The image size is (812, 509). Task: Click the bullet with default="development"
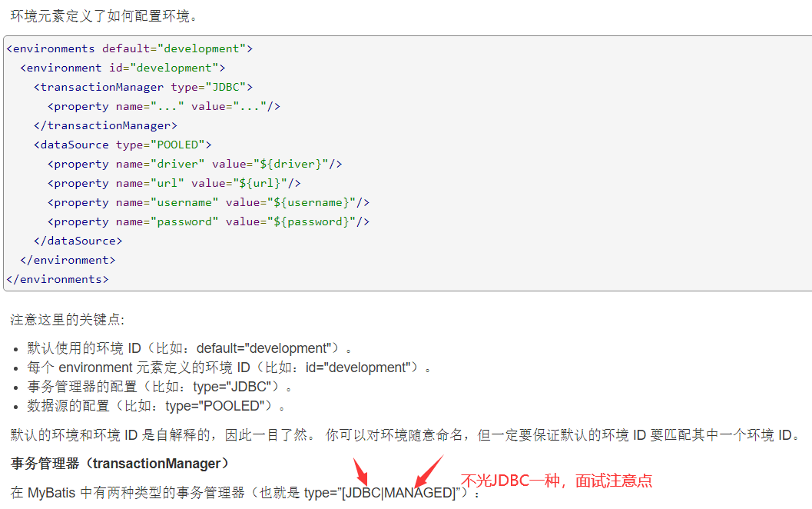pyautogui.click(x=190, y=348)
